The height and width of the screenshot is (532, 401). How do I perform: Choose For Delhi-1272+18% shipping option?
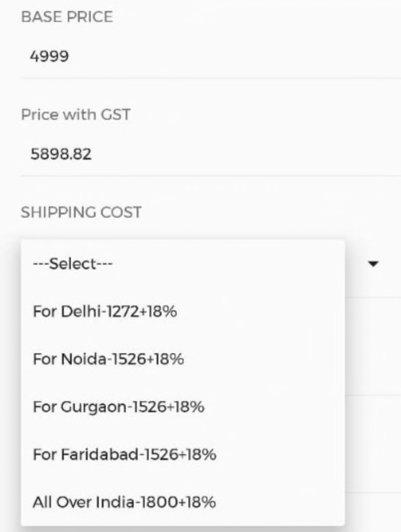tap(183, 311)
